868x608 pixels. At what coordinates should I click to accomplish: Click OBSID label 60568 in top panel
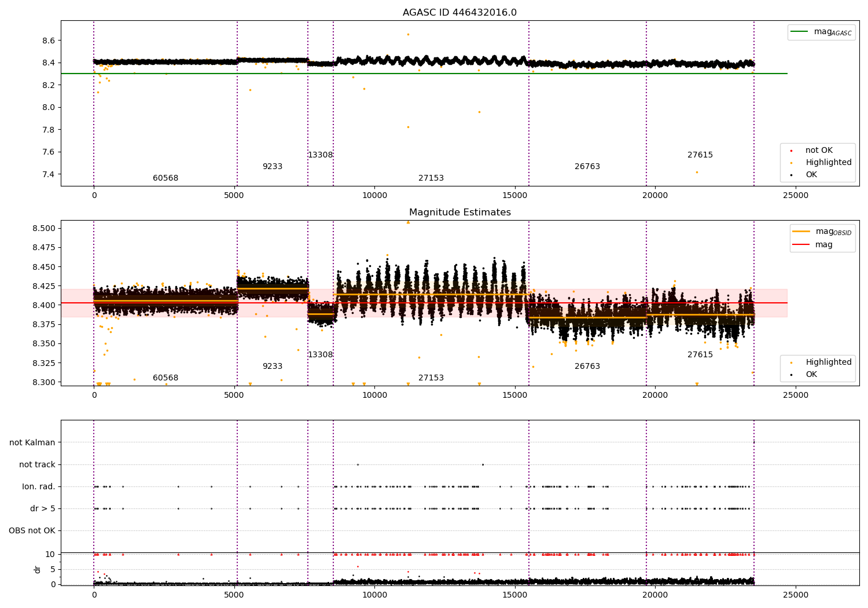[x=165, y=178]
